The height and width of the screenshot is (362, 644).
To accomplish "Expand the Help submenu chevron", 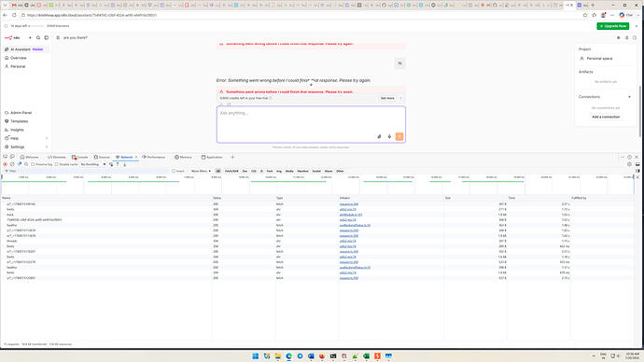I will [x=47, y=138].
